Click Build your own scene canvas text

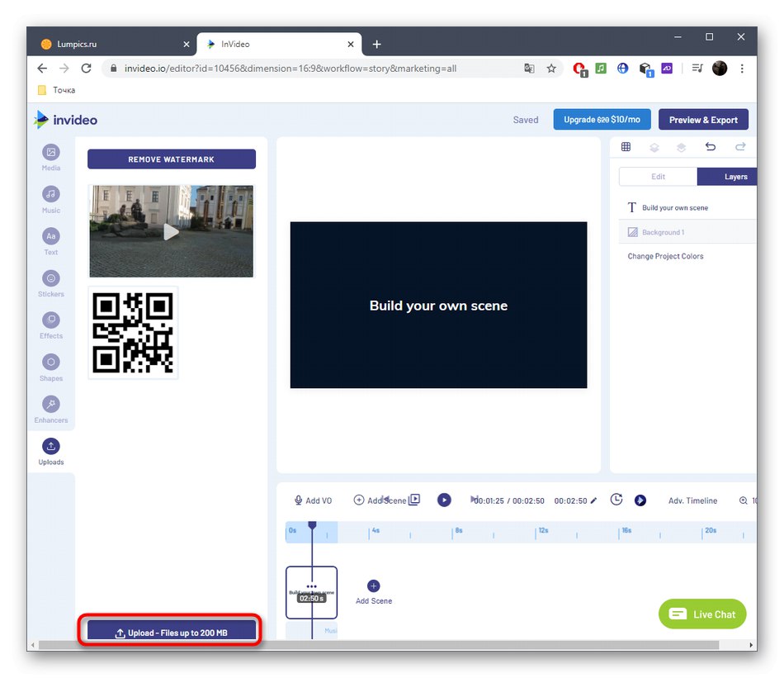[438, 306]
